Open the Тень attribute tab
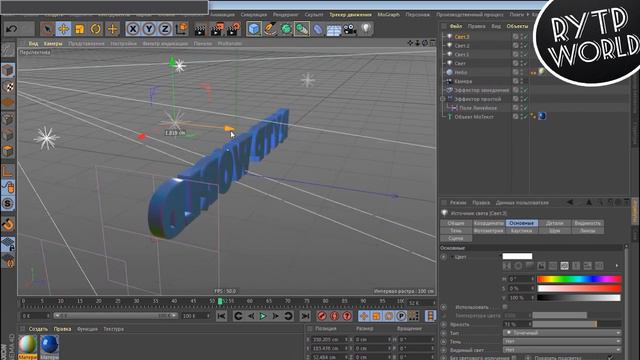 [x=456, y=231]
